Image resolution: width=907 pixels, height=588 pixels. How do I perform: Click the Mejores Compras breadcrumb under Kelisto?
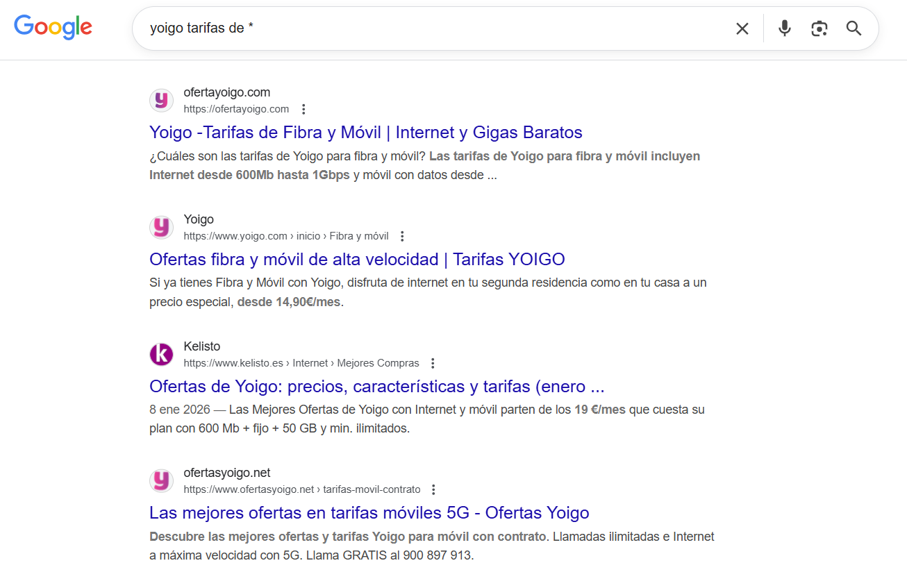(x=378, y=362)
